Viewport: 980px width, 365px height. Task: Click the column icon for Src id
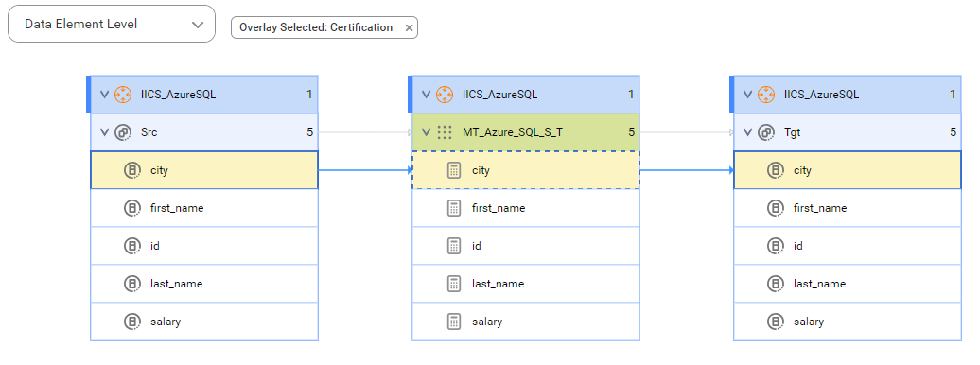131,246
